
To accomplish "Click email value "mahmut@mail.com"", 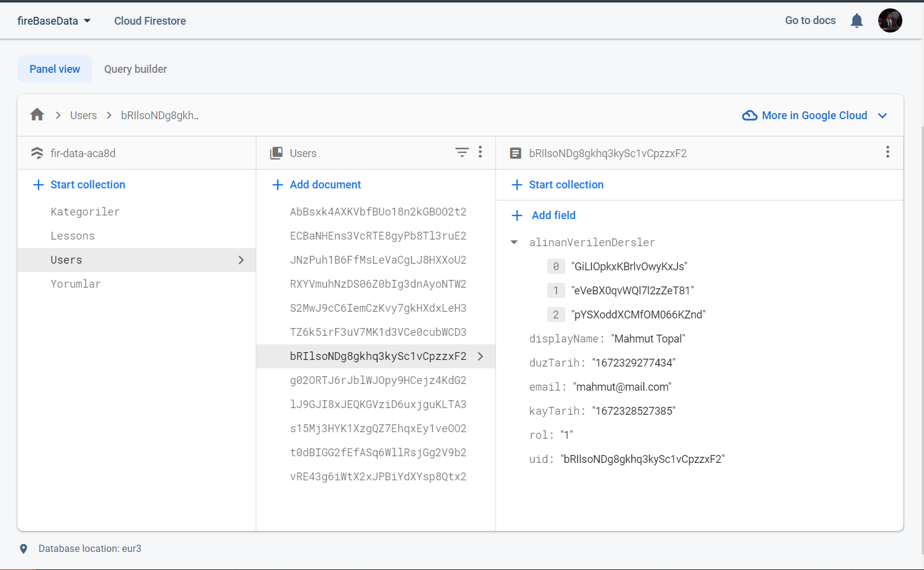I will click(x=622, y=387).
